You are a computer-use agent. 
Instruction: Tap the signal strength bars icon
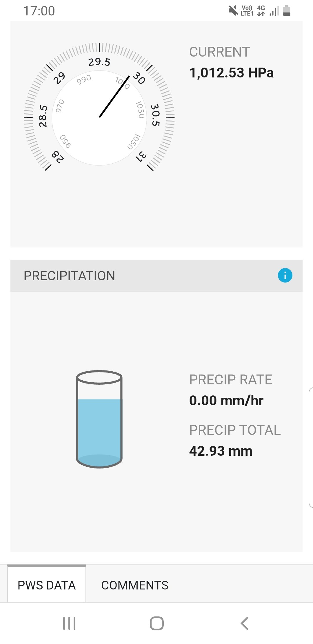click(x=274, y=11)
